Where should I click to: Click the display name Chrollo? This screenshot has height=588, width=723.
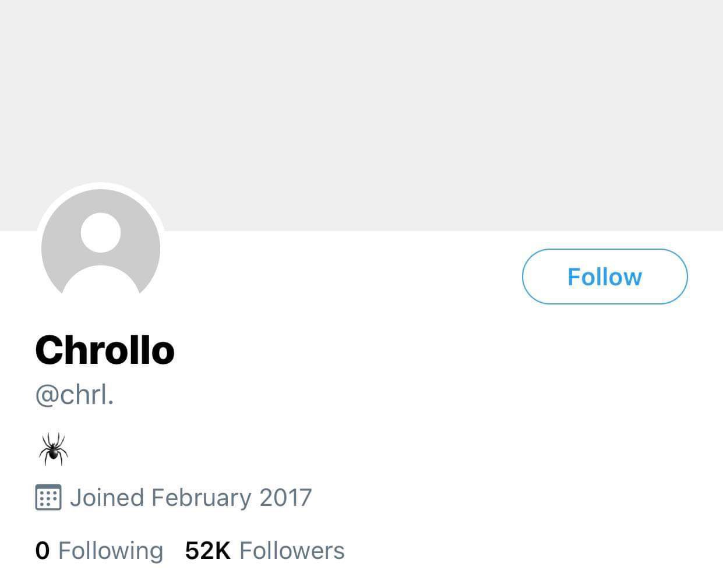[105, 350]
